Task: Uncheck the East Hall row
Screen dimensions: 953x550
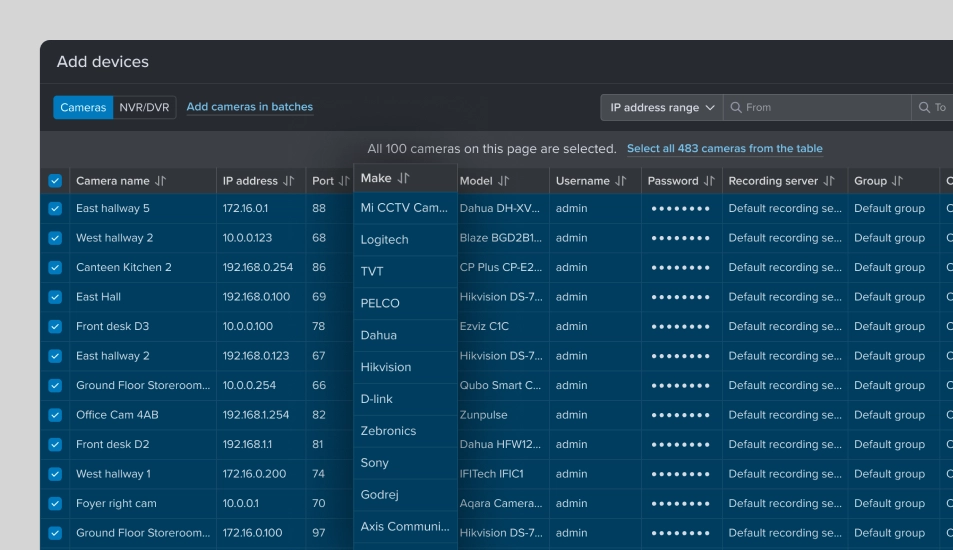Action: [55, 297]
